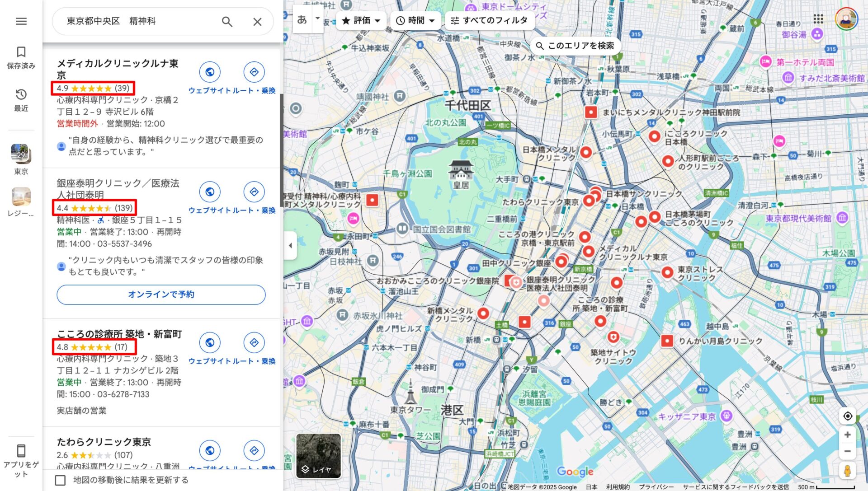Screen dimensions: 868x491
Task: Click the 日本 country link in footer
Action: (x=592, y=487)
